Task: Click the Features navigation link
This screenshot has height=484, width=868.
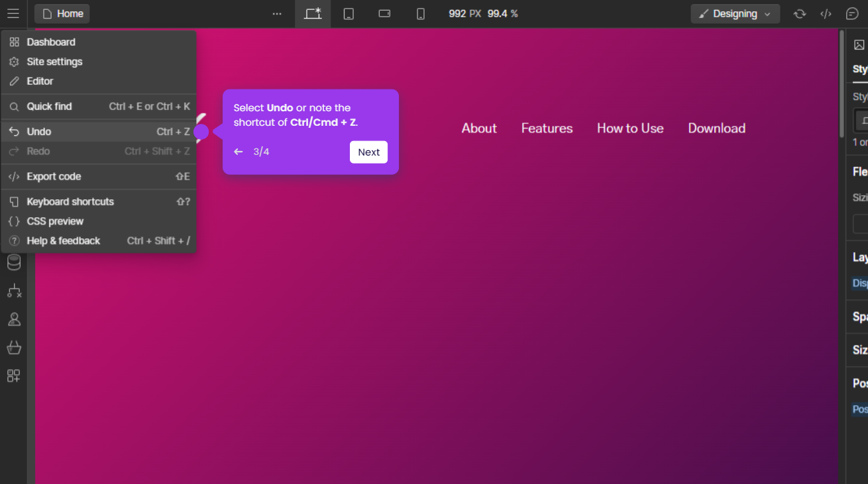Action: click(x=547, y=128)
